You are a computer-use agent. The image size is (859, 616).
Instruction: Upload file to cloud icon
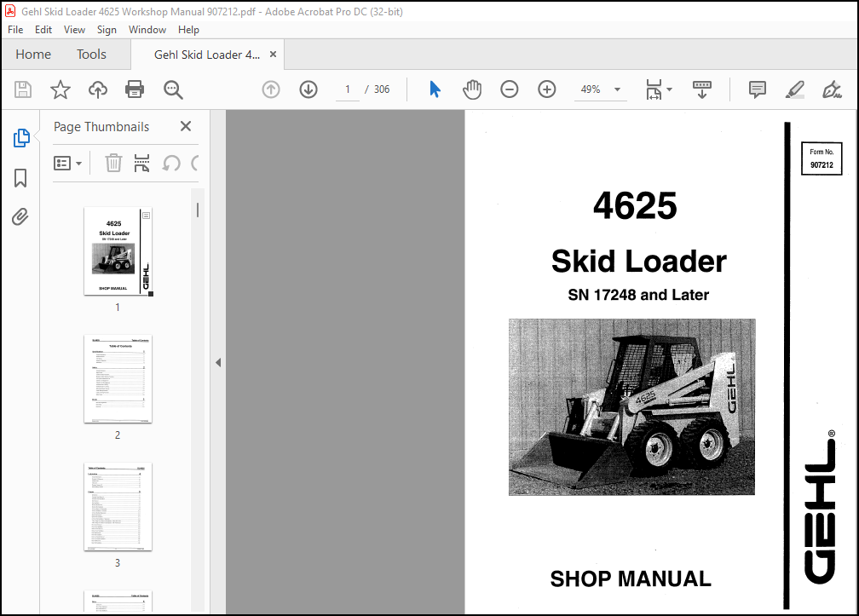click(97, 89)
